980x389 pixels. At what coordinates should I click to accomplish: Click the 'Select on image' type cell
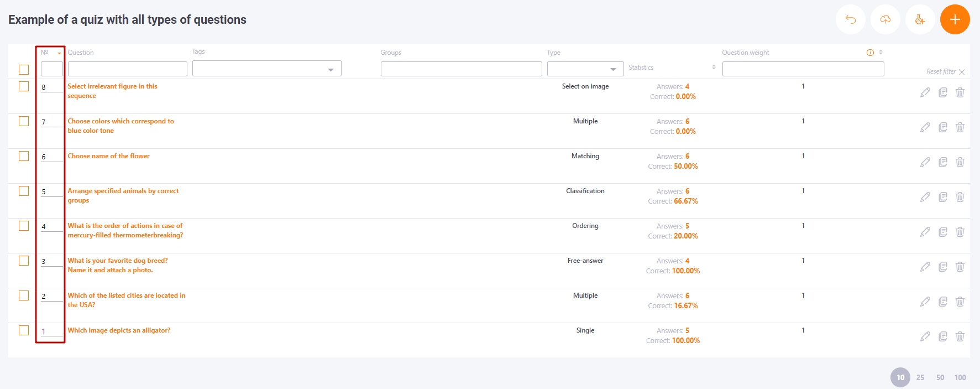(585, 86)
